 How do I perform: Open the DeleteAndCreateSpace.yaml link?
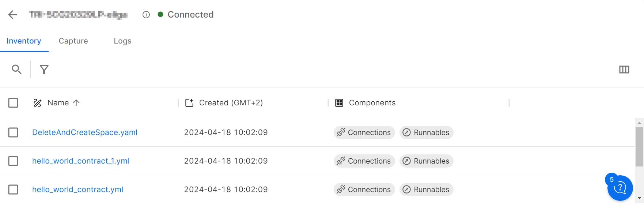click(x=85, y=132)
